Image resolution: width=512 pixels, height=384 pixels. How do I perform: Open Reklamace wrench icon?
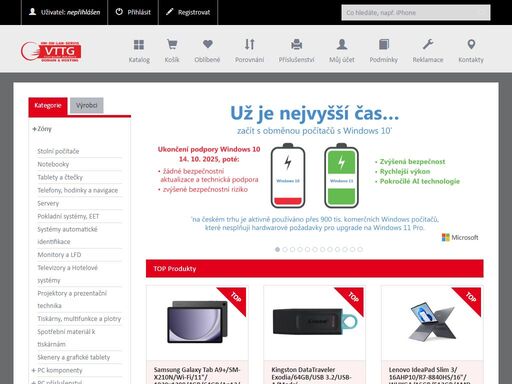(428, 44)
